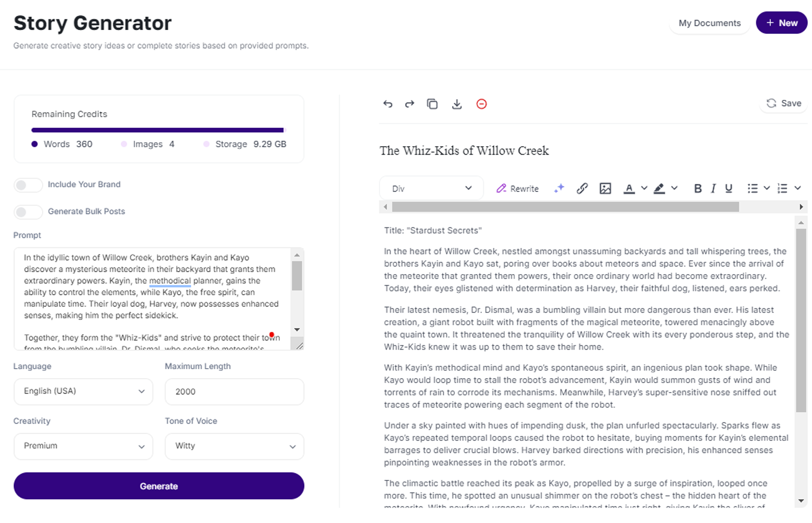
Task: Apply italic formatting
Action: [713, 188]
